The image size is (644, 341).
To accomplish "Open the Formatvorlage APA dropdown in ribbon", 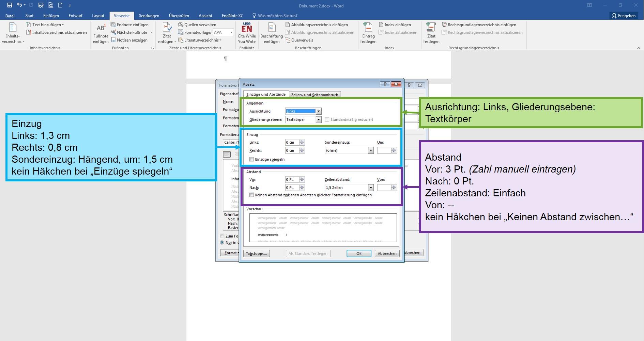I will click(231, 32).
